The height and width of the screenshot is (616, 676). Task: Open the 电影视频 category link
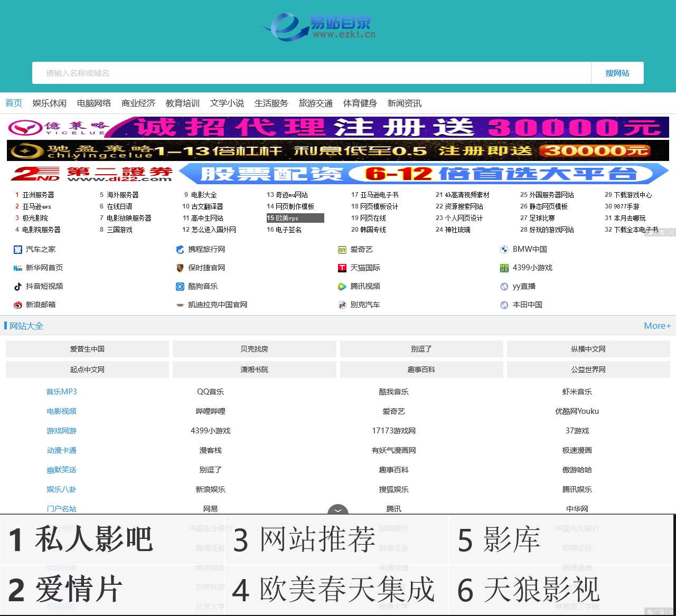point(62,411)
